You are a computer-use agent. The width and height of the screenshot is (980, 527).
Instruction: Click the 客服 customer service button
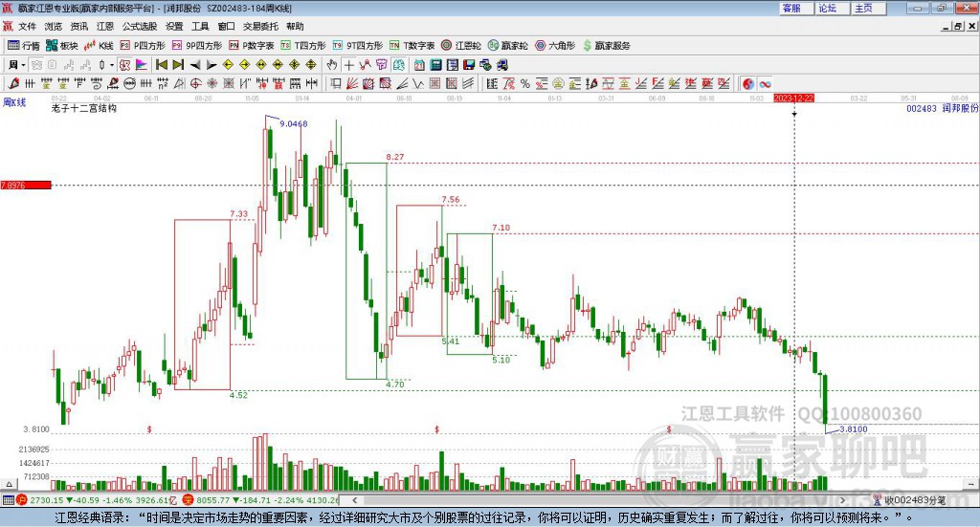tap(791, 8)
